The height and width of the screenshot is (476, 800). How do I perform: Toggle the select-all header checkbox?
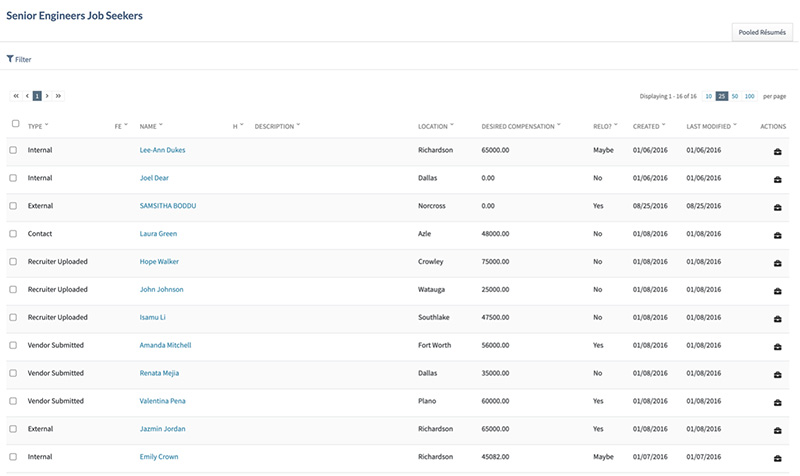[x=15, y=124]
